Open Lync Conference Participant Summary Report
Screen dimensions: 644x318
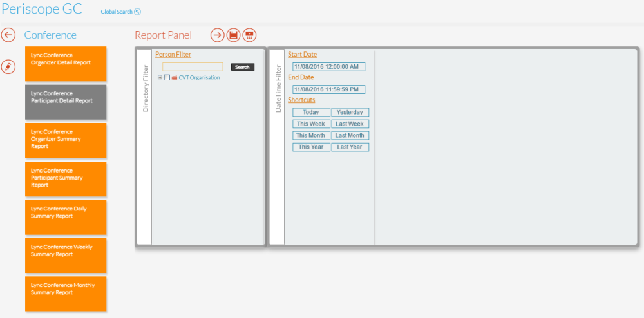click(66, 179)
